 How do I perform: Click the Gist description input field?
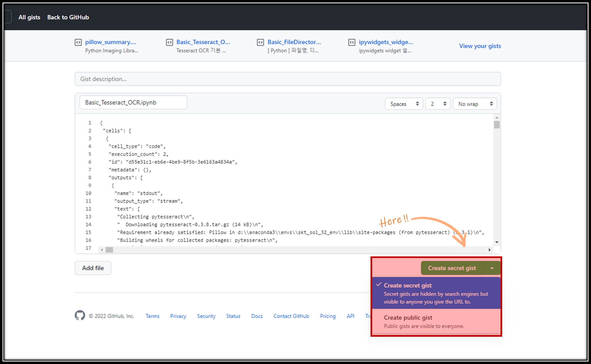288,79
